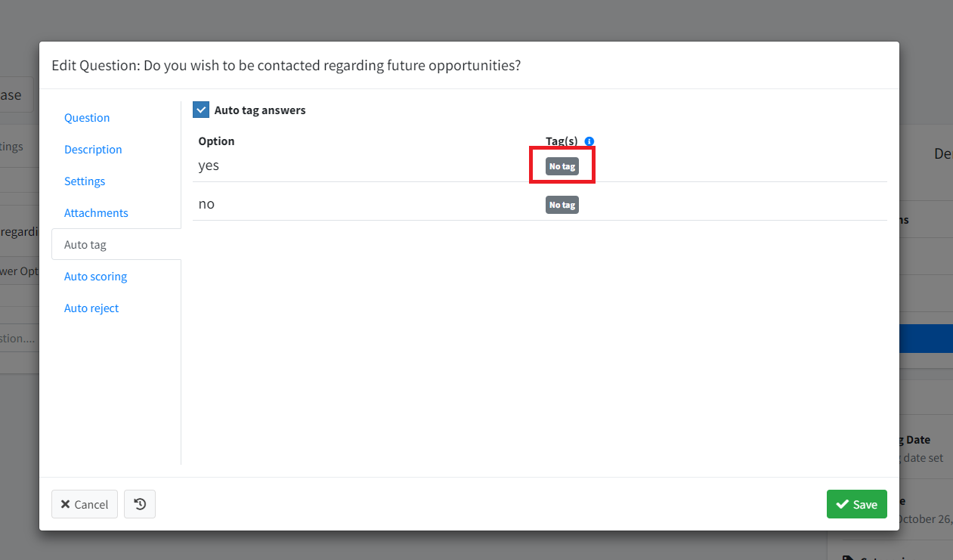Image resolution: width=953 pixels, height=560 pixels.
Task: Save the question changes
Action: (857, 504)
